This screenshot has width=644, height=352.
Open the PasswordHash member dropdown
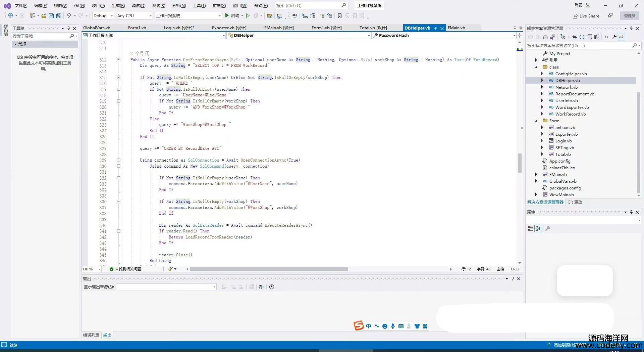(x=444, y=35)
